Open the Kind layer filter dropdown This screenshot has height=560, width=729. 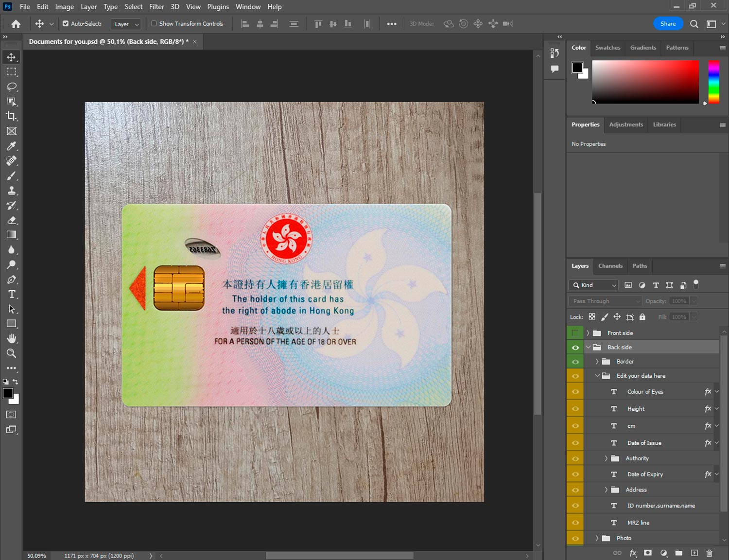coord(593,285)
